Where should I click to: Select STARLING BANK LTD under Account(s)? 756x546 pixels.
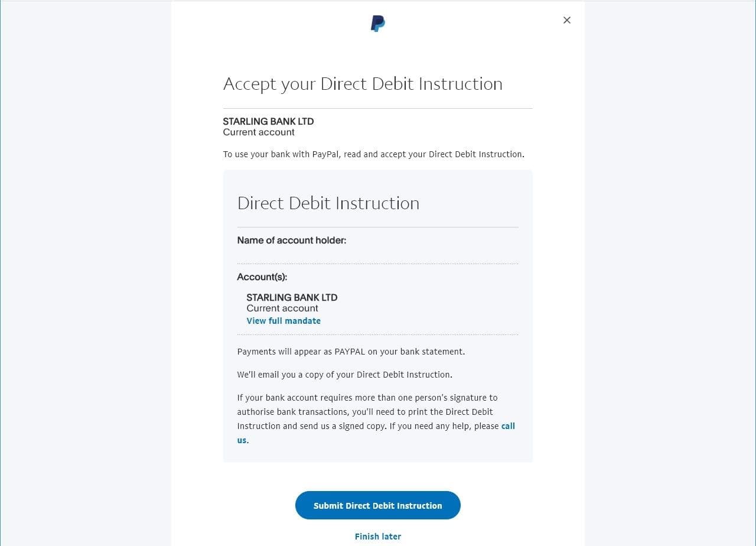pos(292,297)
